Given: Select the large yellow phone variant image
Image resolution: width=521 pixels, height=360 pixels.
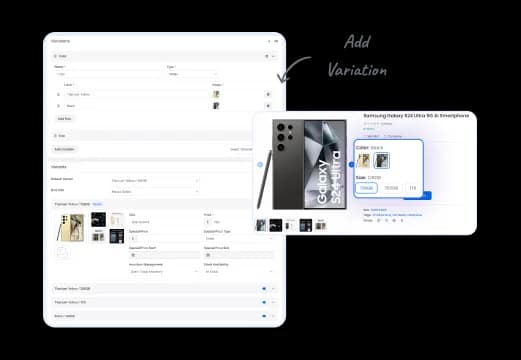Looking at the screenshot, I should [x=71, y=228].
